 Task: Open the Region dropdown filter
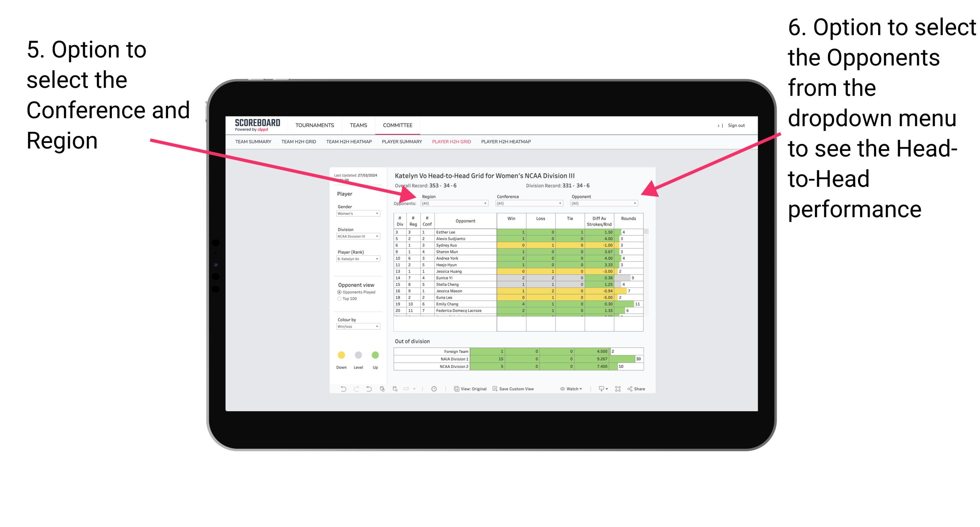click(x=455, y=207)
